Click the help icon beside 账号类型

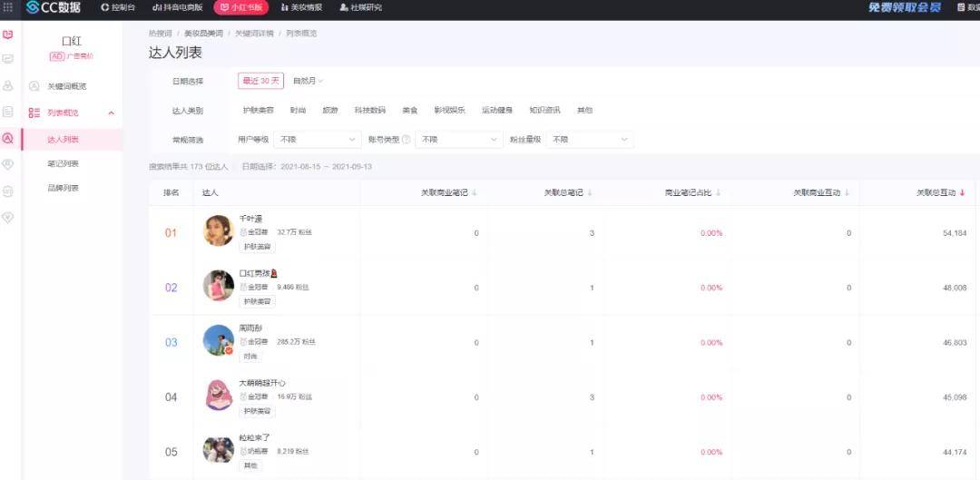(406, 140)
